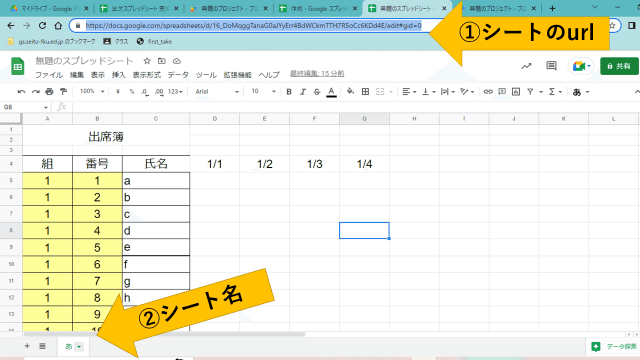Toggle strikethrough formatting
Screen dimensions: 640x360
[317, 92]
